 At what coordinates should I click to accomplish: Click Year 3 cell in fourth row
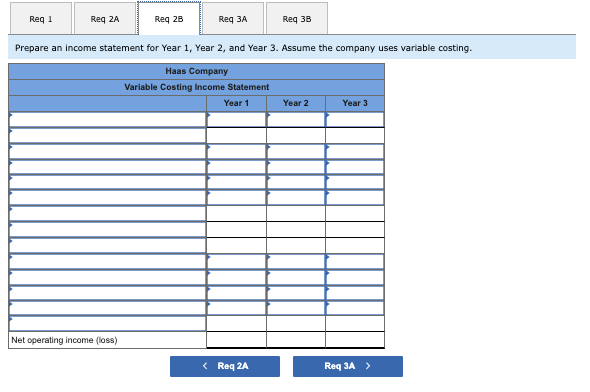pyautogui.click(x=355, y=167)
